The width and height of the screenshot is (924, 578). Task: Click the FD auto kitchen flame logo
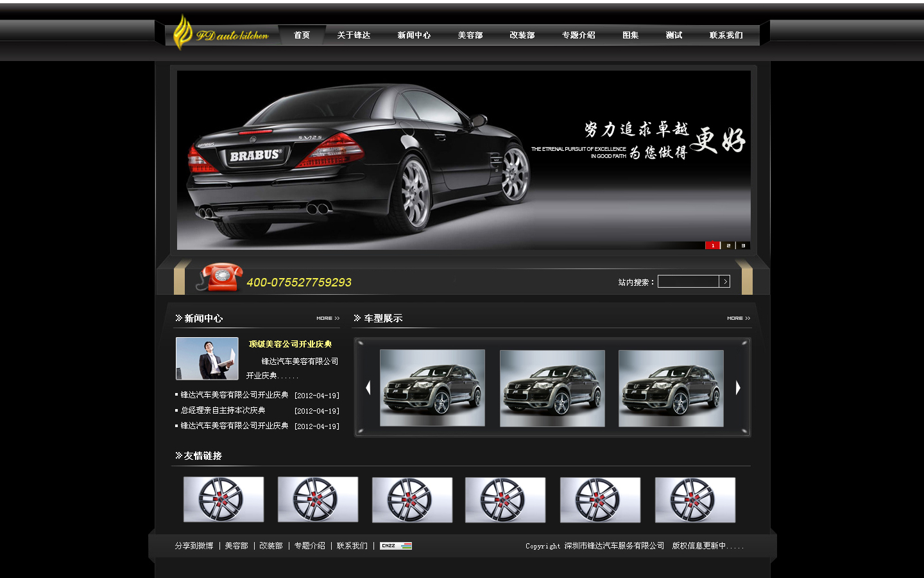click(221, 33)
